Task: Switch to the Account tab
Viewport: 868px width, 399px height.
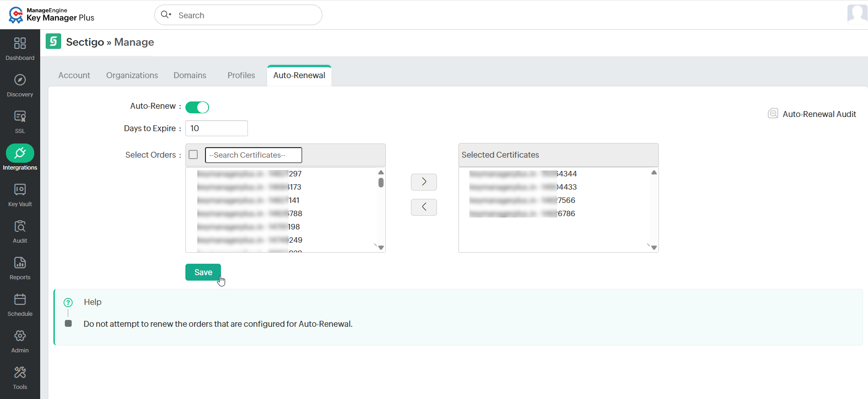Action: tap(74, 75)
